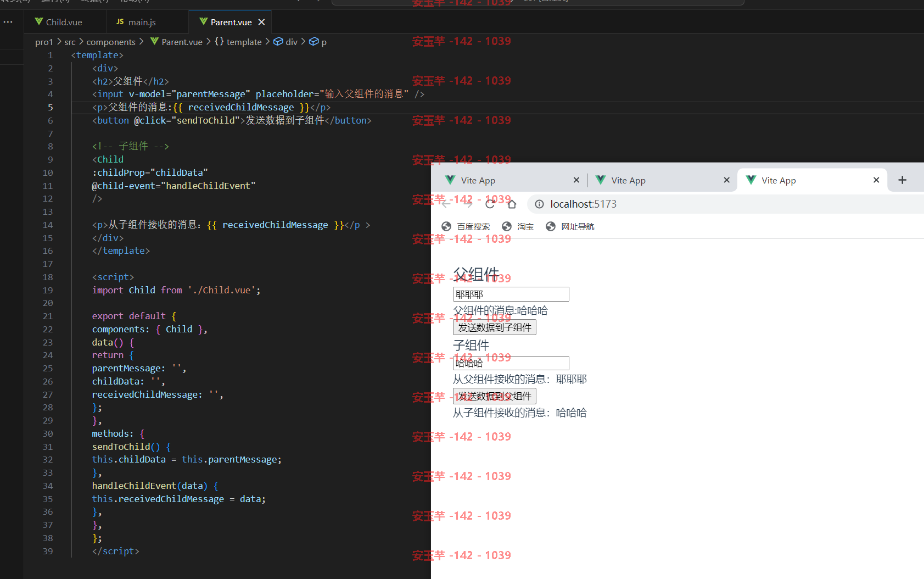Click the parent input containing 耶耶耶
Image resolution: width=924 pixels, height=579 pixels.
[x=511, y=294]
